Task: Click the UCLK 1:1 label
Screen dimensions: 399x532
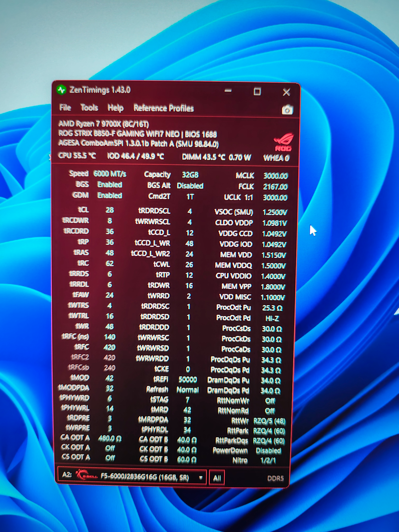Action: coord(238,197)
